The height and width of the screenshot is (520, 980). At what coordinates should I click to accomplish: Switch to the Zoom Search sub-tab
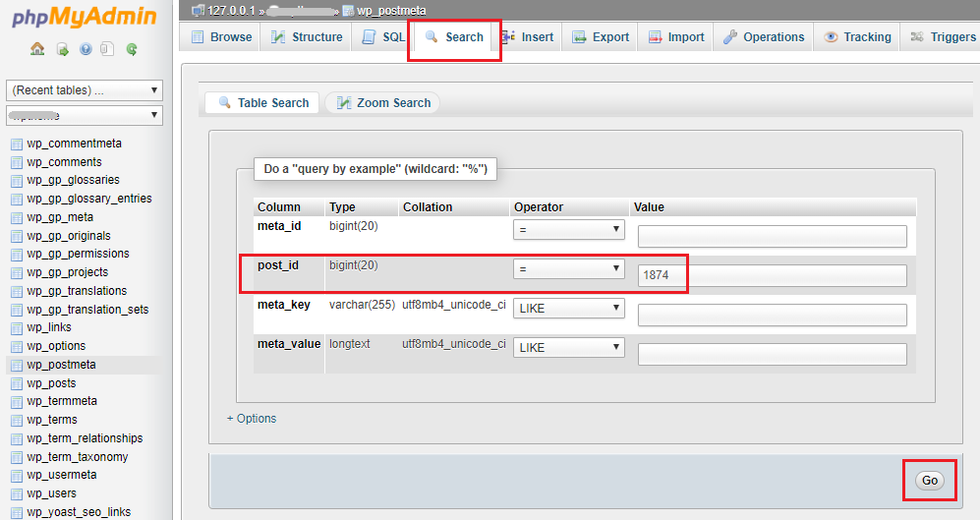383,102
